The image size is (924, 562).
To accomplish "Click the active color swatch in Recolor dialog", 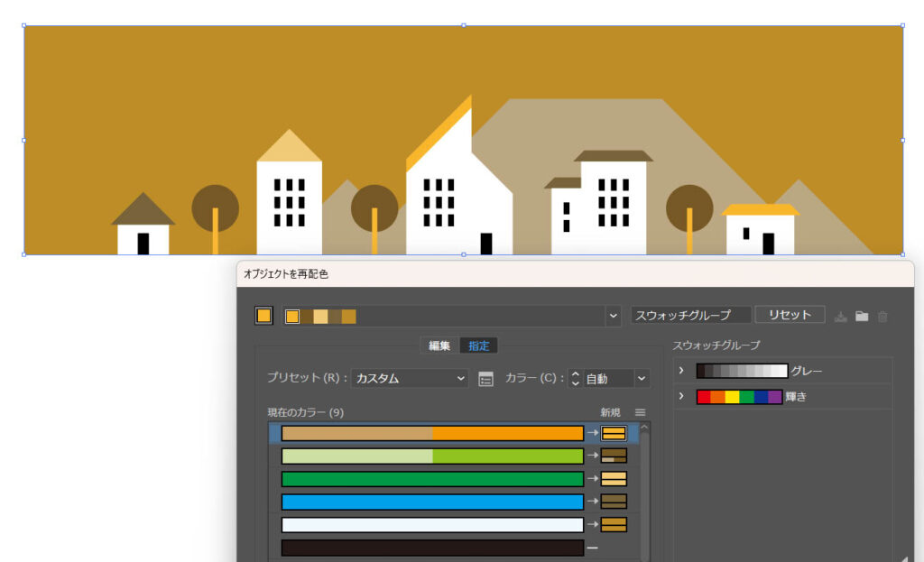I will (263, 316).
